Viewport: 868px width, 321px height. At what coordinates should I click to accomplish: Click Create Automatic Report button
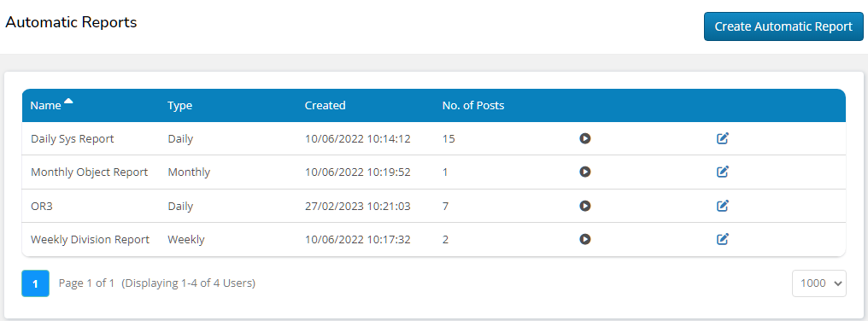click(783, 26)
